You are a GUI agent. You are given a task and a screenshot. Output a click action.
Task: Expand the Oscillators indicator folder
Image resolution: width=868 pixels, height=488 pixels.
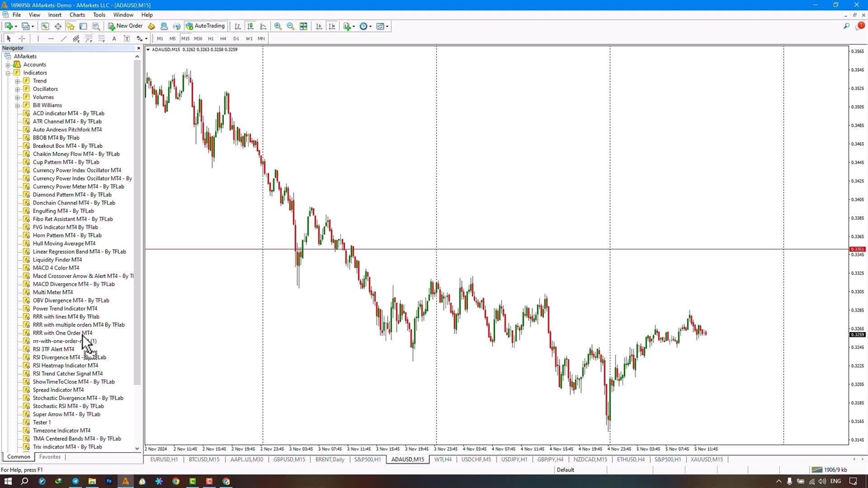[x=18, y=89]
